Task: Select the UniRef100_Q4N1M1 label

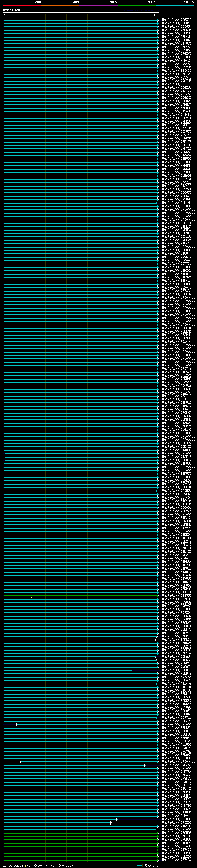Action: tap(176, 826)
